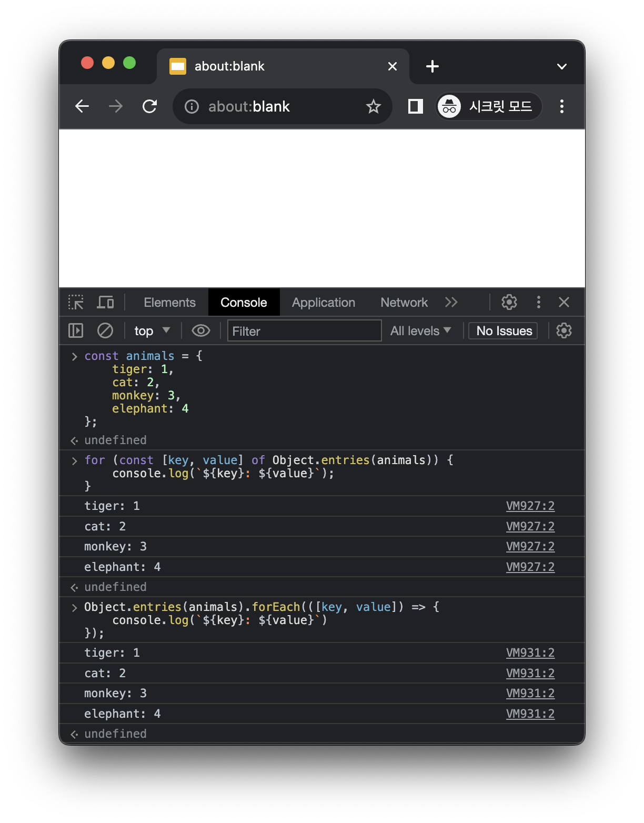The width and height of the screenshot is (644, 823).
Task: Open the Application tab
Action: tap(324, 303)
